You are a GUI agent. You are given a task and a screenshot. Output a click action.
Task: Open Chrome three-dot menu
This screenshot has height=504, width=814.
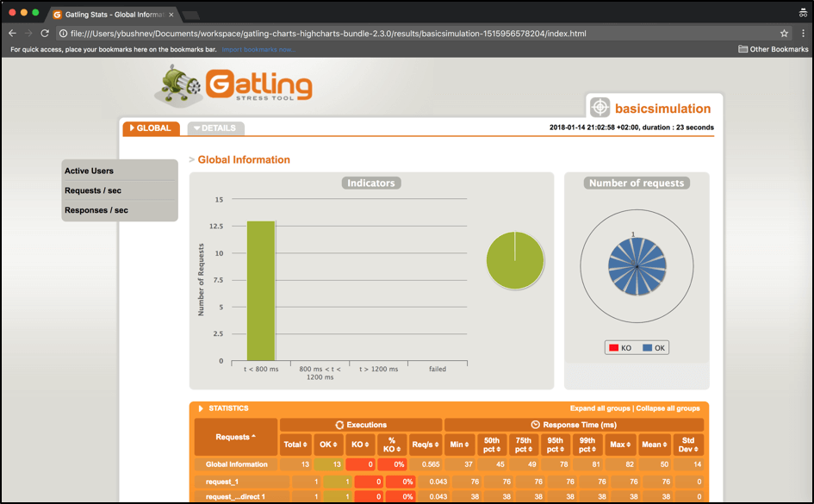[x=803, y=34]
